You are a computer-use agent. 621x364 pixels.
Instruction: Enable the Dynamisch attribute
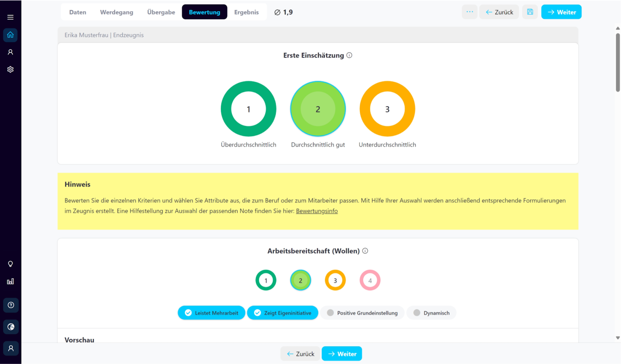click(431, 313)
